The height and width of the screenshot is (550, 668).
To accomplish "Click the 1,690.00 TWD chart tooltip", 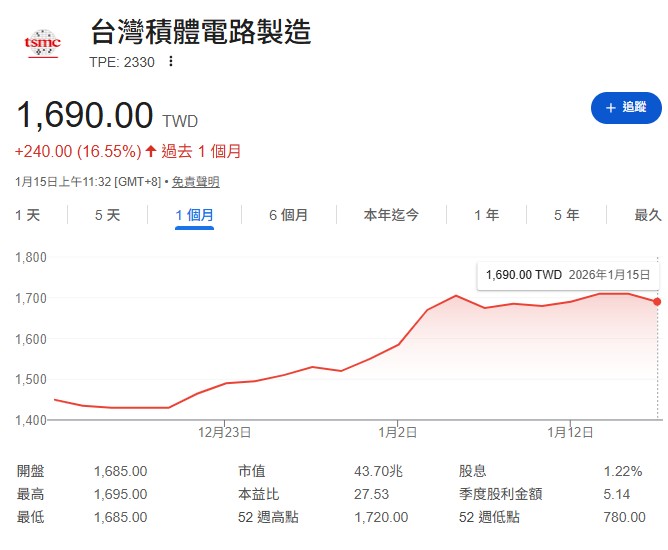I will pyautogui.click(x=568, y=275).
